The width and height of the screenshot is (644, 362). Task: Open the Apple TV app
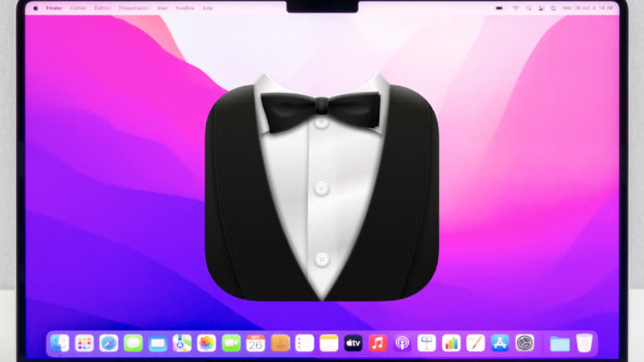coord(353,343)
